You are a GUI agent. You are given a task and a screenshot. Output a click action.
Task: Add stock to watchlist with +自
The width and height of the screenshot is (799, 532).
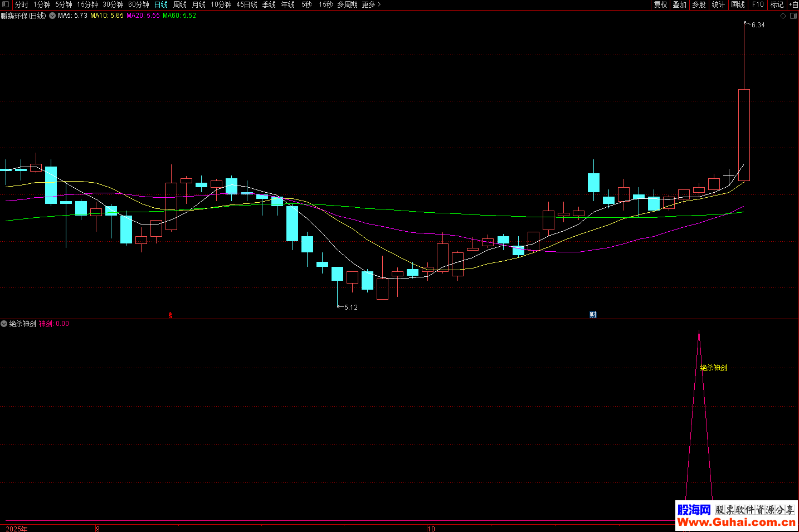click(x=793, y=4)
